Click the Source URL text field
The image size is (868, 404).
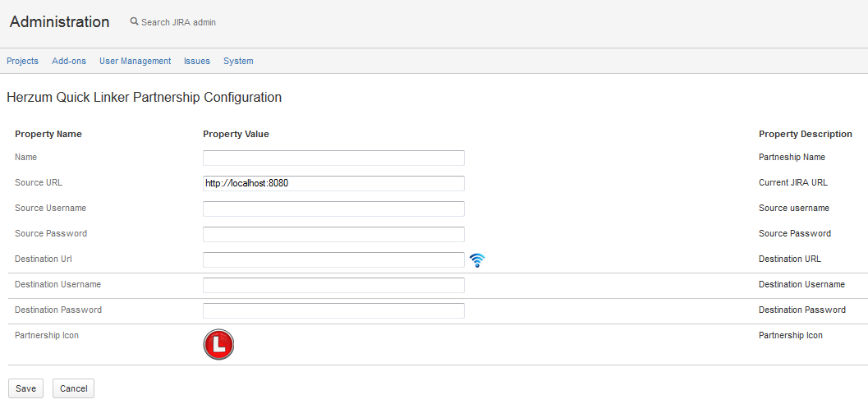pos(333,183)
